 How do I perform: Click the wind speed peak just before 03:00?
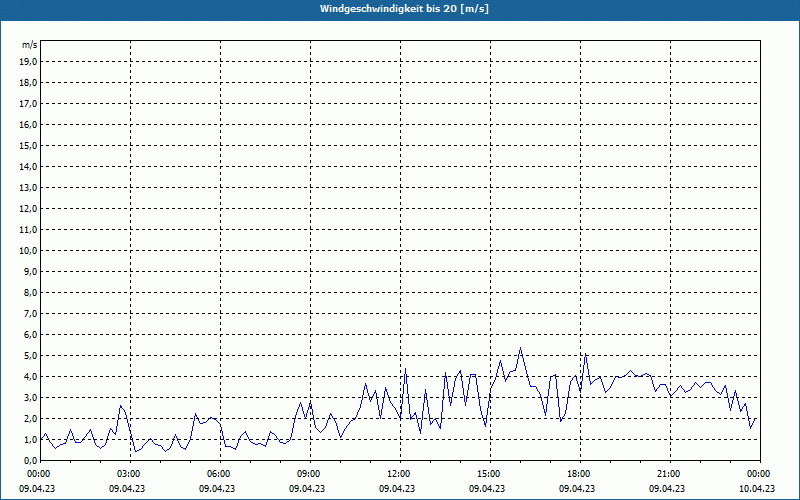coord(121,405)
